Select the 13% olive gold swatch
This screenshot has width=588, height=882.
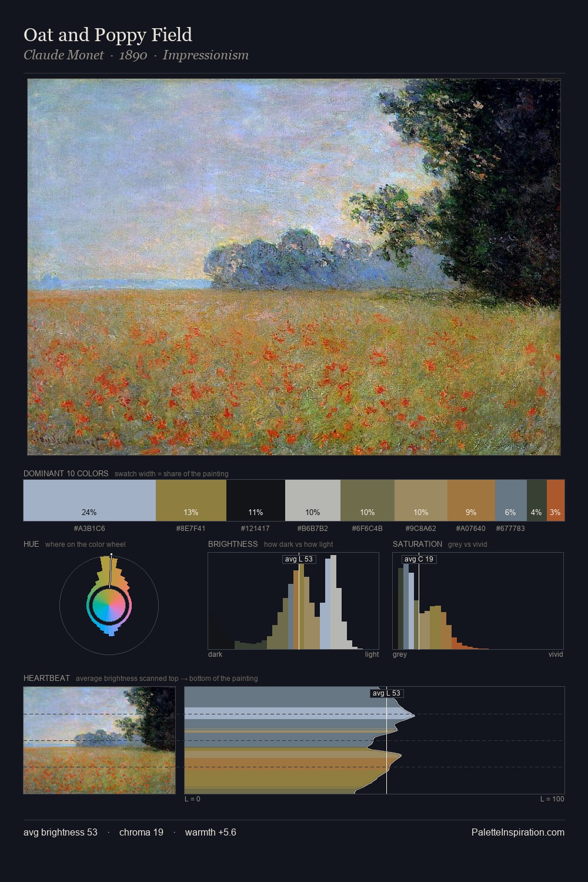click(x=191, y=500)
